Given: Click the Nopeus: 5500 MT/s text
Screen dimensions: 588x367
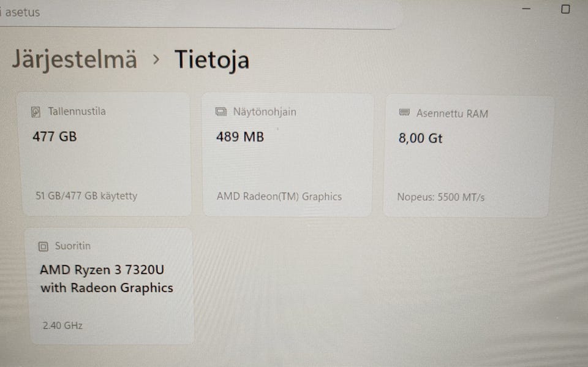Looking at the screenshot, I should [440, 197].
